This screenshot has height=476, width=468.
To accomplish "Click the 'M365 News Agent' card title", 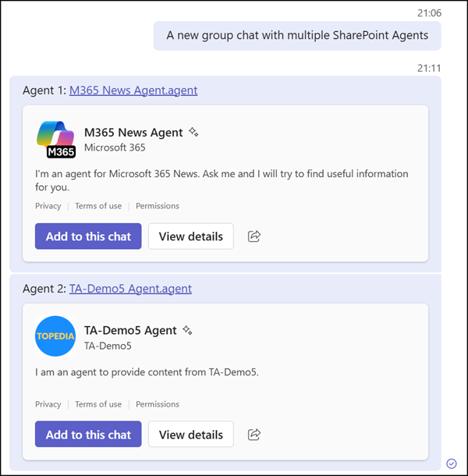I will (x=133, y=133).
